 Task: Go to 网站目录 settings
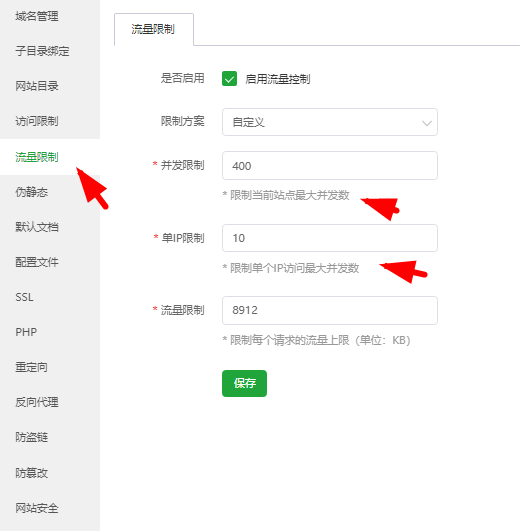(37, 86)
